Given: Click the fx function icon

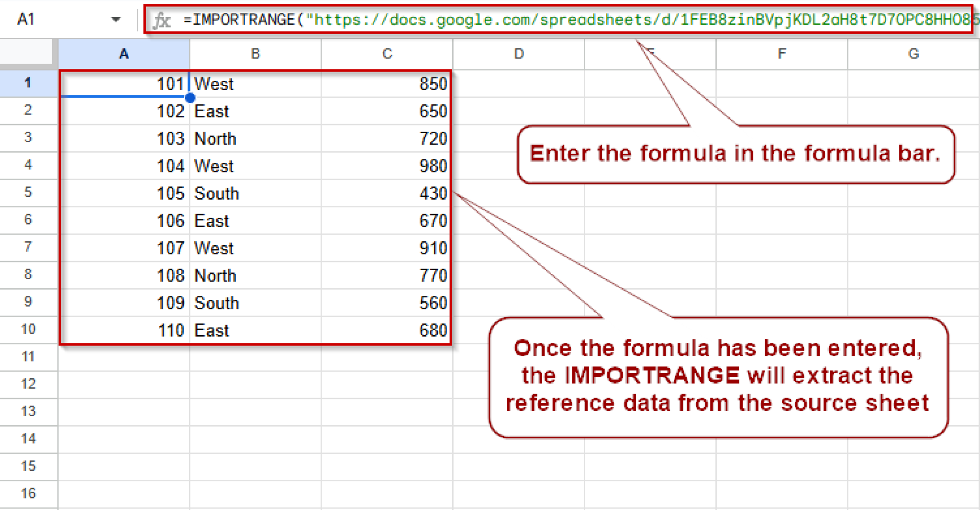Looking at the screenshot, I should (162, 20).
